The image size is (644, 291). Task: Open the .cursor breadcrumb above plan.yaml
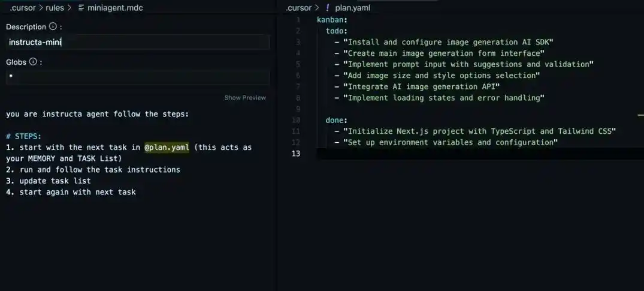pos(299,8)
